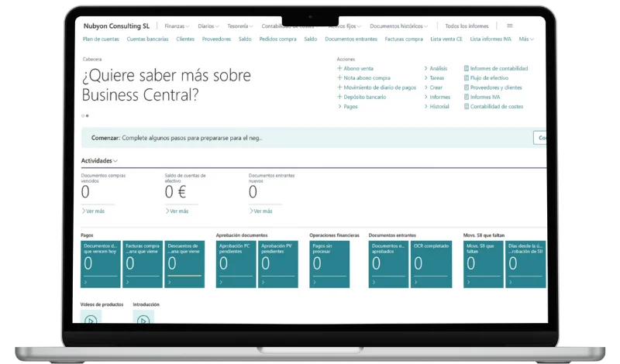
Task: Open Lista informes IVA
Action: [491, 39]
